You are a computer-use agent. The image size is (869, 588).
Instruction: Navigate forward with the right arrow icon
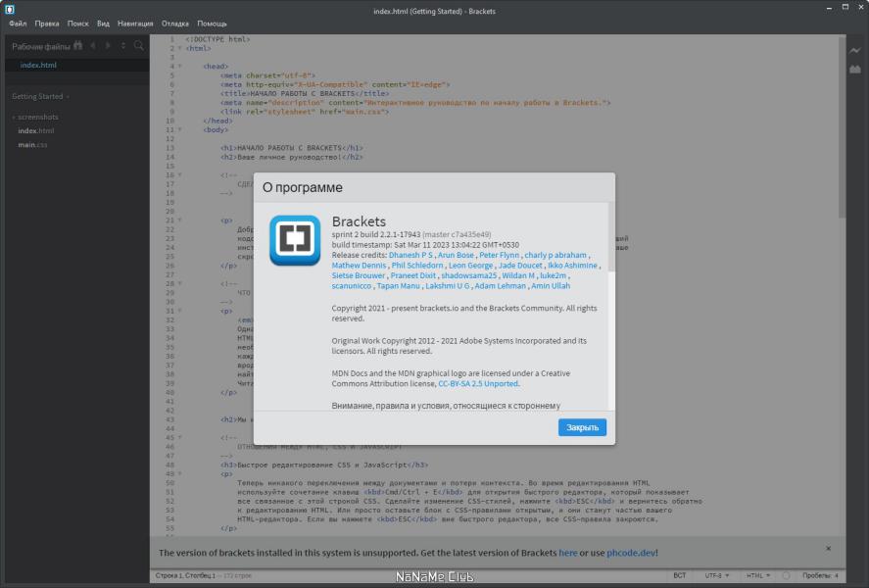pos(108,46)
